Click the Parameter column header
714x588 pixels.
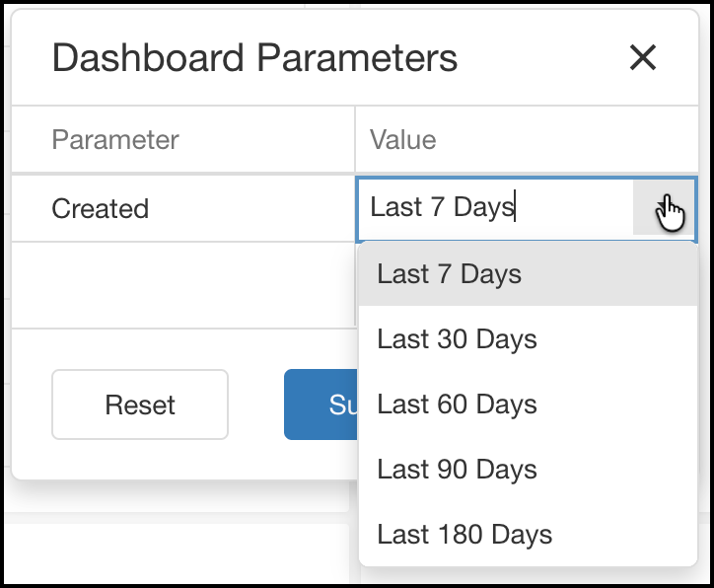[115, 139]
